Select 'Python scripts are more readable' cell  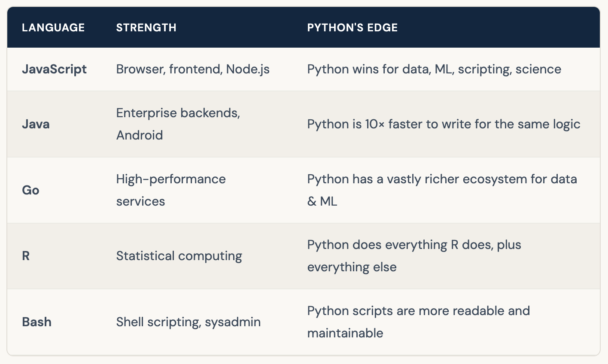pyautogui.click(x=418, y=322)
